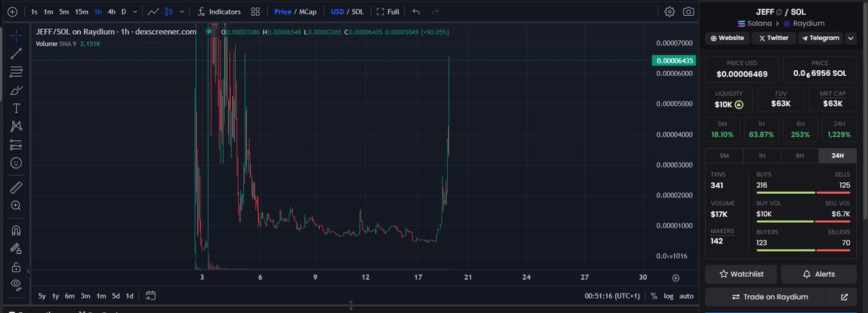The image size is (868, 313).
Task: Select the forecasting and measurement tool
Action: [x=16, y=144]
